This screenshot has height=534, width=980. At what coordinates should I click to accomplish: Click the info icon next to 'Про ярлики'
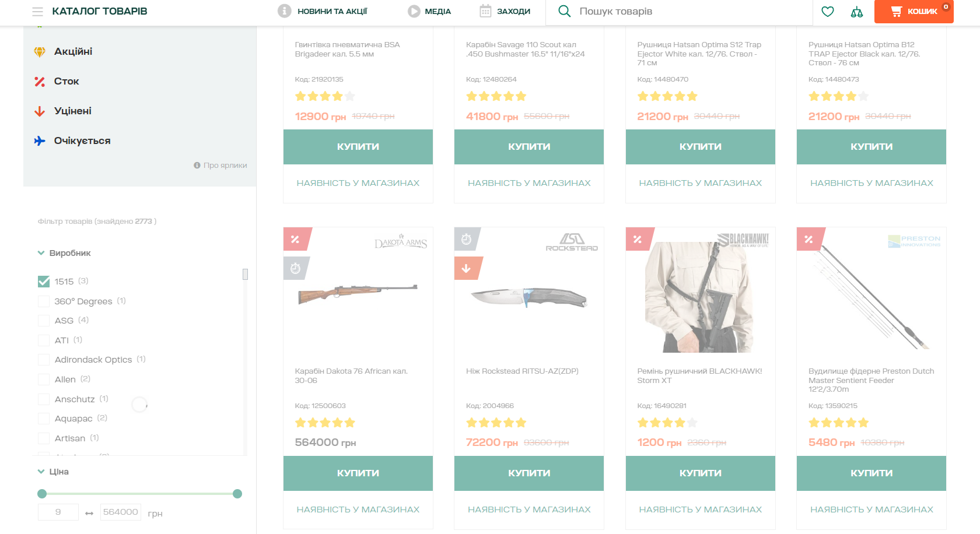coord(197,166)
